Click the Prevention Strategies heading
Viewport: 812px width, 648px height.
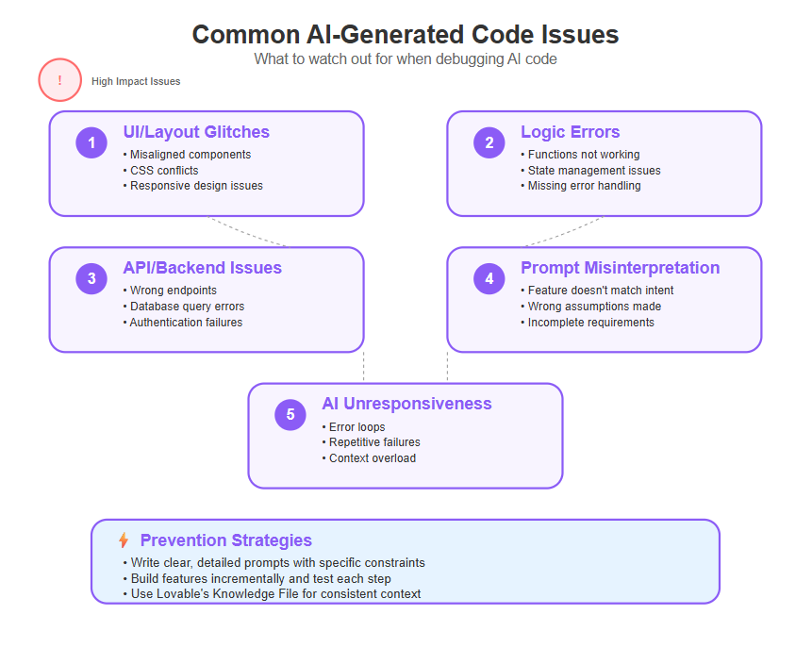(226, 540)
